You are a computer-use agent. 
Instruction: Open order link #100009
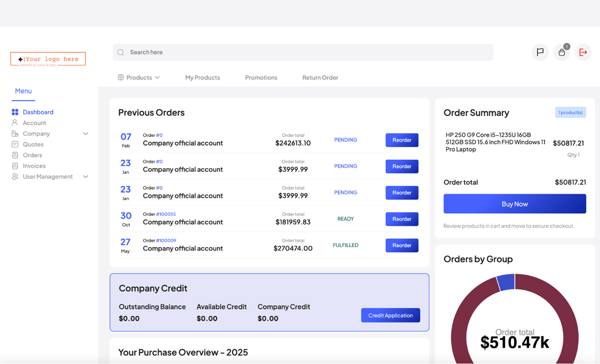(166, 241)
